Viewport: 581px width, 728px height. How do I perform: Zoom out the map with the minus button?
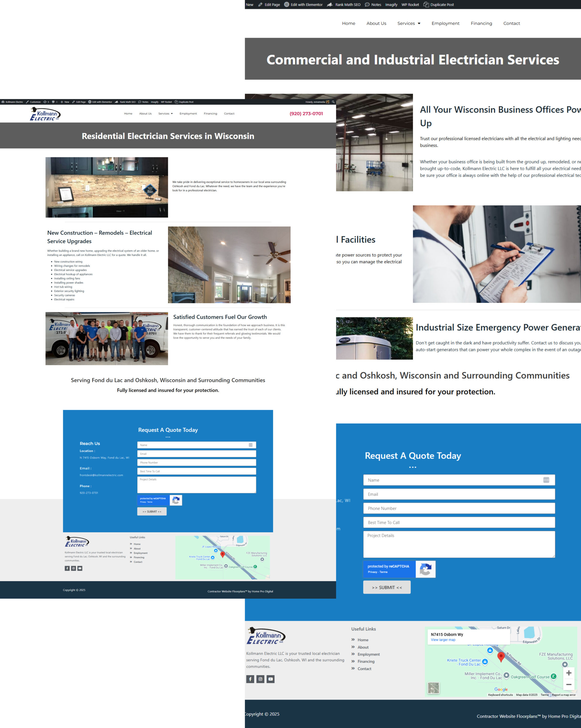pos(568,684)
